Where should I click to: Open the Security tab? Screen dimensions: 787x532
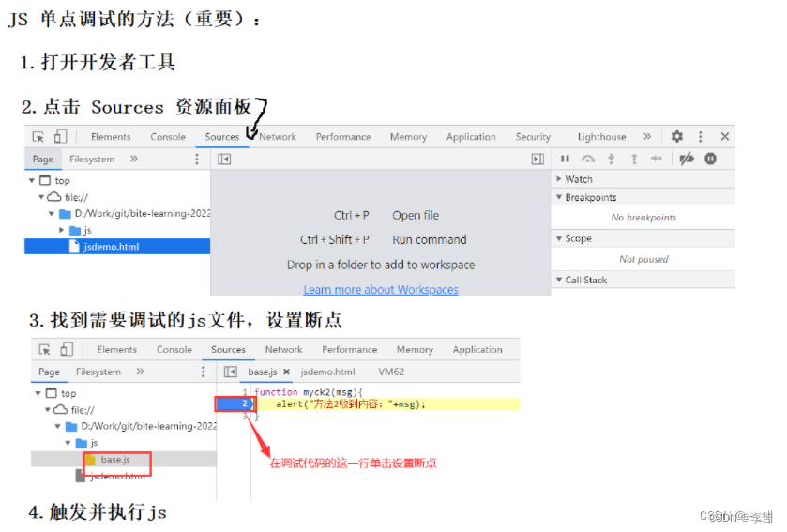(533, 136)
